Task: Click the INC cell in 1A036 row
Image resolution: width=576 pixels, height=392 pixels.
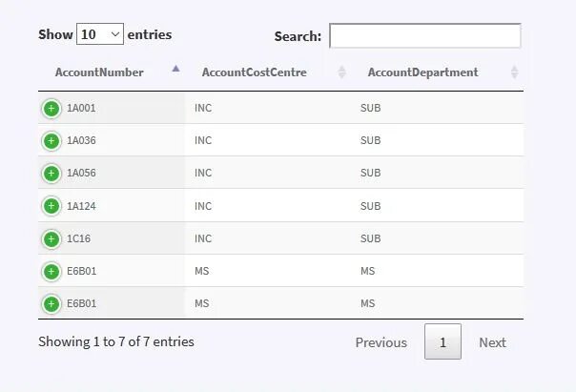Action: point(203,141)
